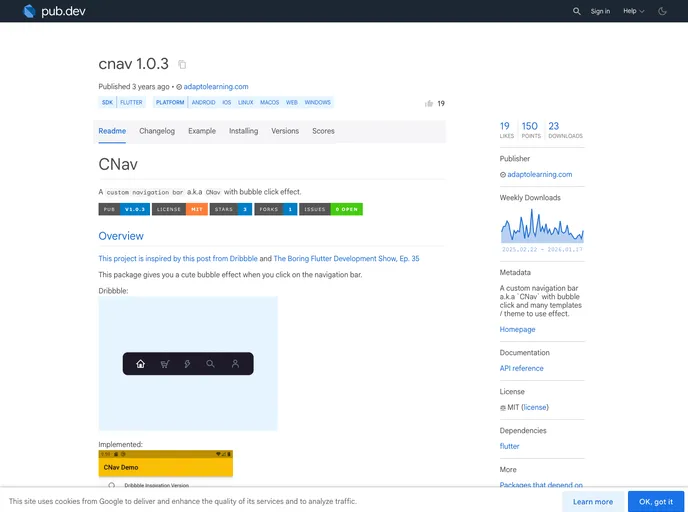Toggle dark mode with the moon icon
Viewport: 688px width, 512px height.
[662, 11]
